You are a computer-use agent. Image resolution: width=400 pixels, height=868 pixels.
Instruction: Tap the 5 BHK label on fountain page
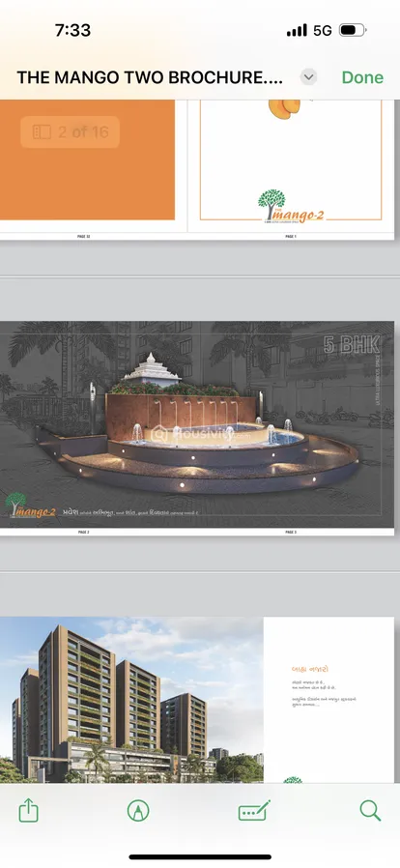[352, 345]
